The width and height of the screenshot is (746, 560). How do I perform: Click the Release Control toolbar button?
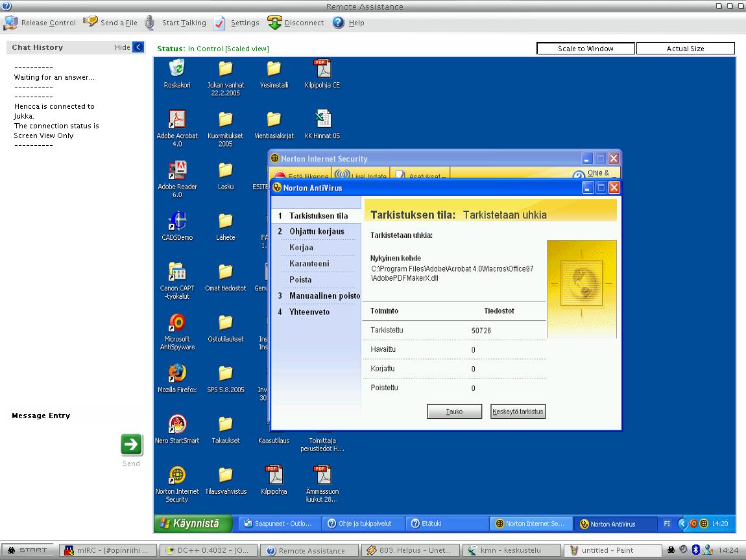pos(40,22)
